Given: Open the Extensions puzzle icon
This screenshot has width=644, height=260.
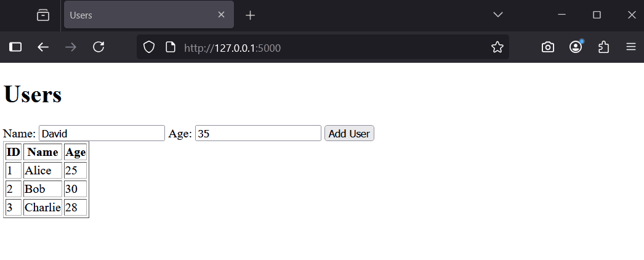Looking at the screenshot, I should [603, 47].
